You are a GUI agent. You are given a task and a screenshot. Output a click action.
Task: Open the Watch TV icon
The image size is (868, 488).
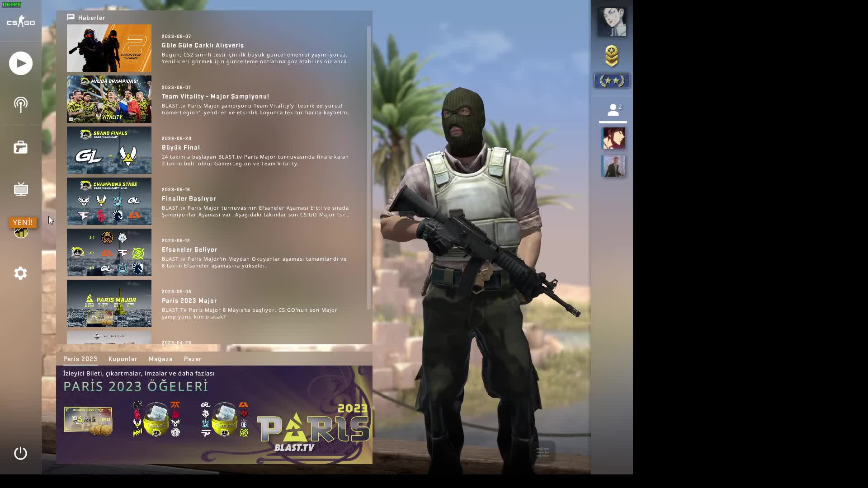pyautogui.click(x=21, y=189)
